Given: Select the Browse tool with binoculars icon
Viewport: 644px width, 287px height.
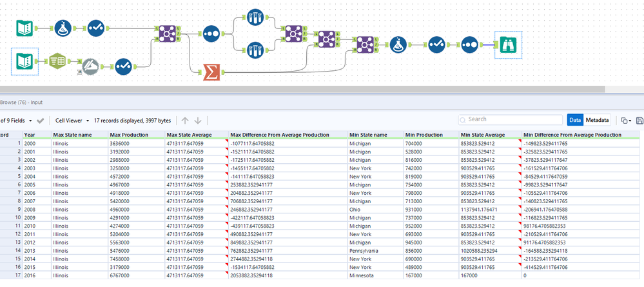Looking at the screenshot, I should [507, 45].
